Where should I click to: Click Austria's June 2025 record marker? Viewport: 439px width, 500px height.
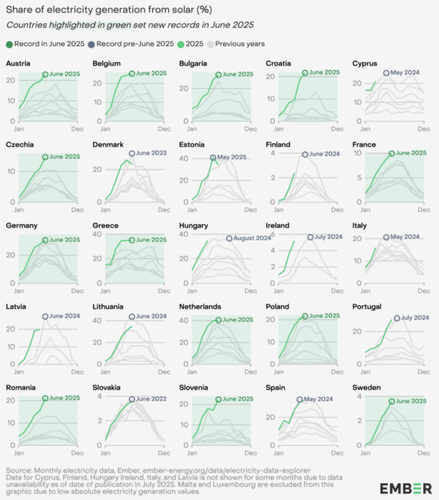pyautogui.click(x=45, y=74)
